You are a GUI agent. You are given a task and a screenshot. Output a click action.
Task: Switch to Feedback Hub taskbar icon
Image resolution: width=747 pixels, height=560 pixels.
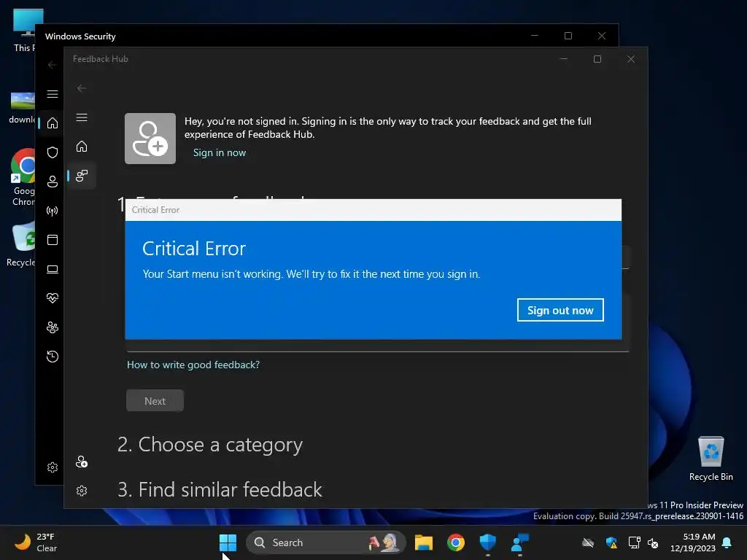[x=519, y=542]
